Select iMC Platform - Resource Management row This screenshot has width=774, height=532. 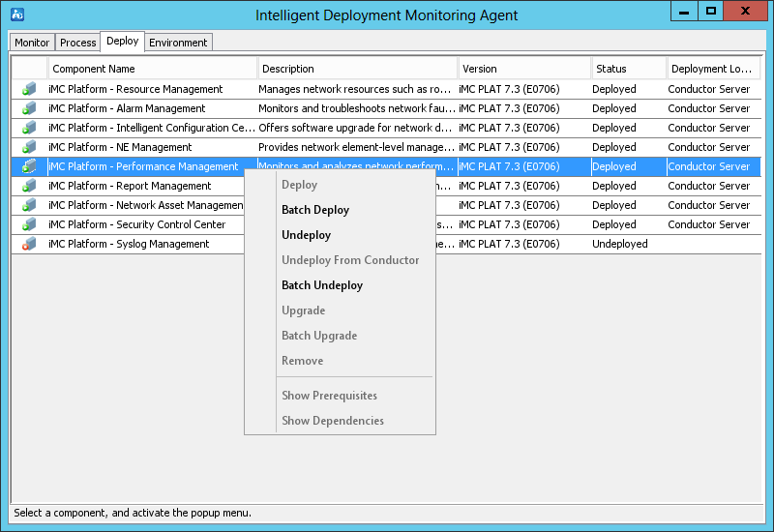pyautogui.click(x=386, y=89)
